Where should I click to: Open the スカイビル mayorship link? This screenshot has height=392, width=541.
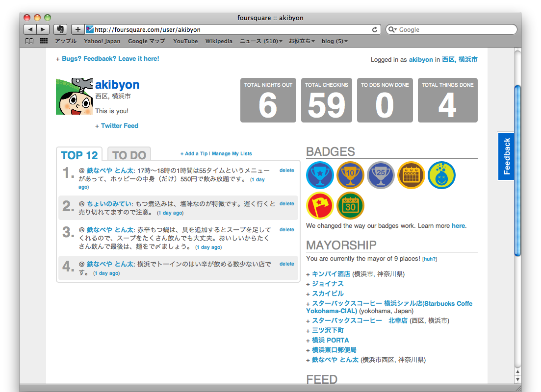click(328, 294)
